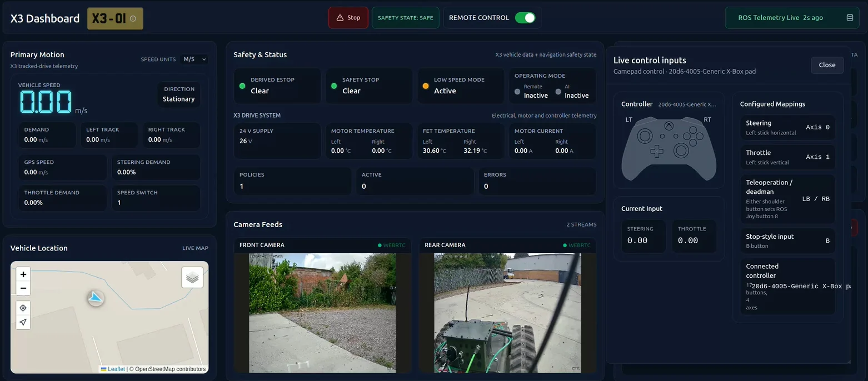Close the Live control inputs panel
This screenshot has height=381, width=868.
827,65
